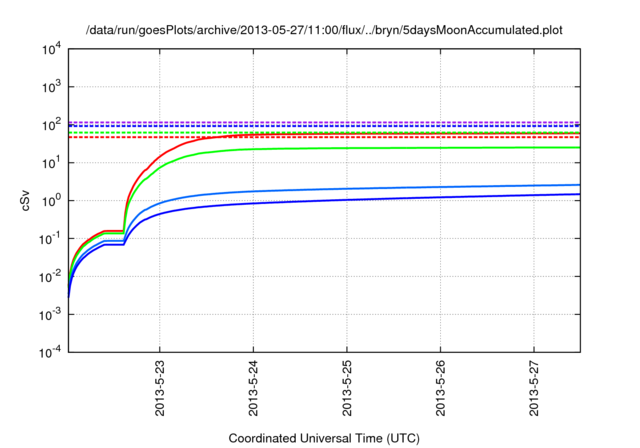640x448 pixels.
Task: Click the 10^-3 y-axis tick label
Action: tap(50, 314)
